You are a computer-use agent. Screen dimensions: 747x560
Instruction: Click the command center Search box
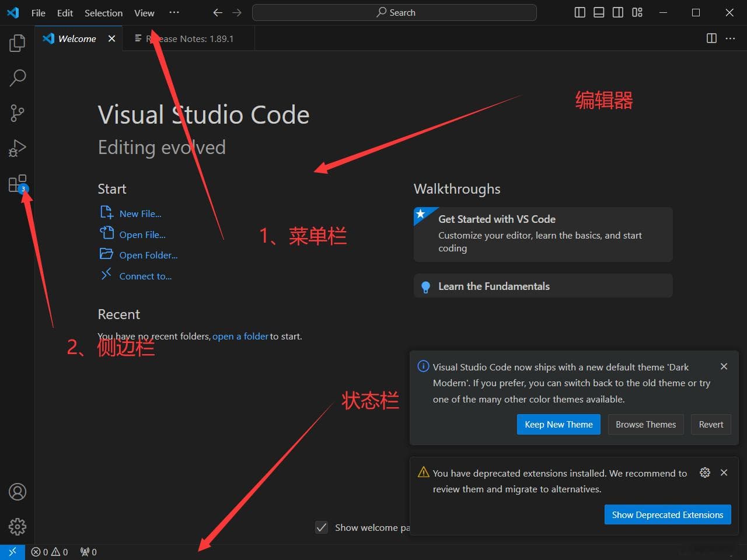pyautogui.click(x=395, y=12)
